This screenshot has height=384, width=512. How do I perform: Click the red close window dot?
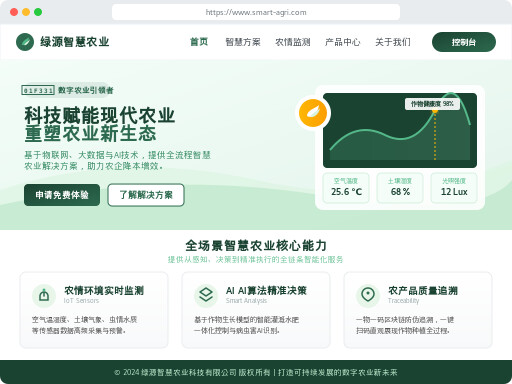14,12
